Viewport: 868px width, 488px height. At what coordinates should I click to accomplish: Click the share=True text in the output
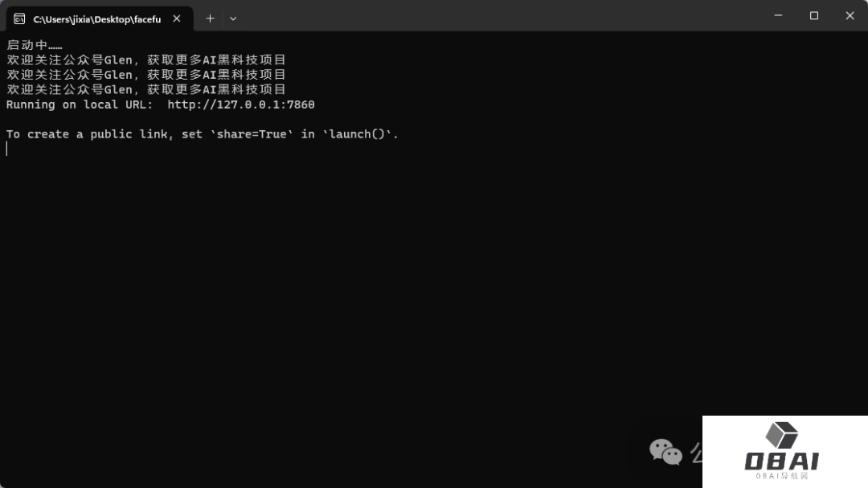(x=252, y=134)
